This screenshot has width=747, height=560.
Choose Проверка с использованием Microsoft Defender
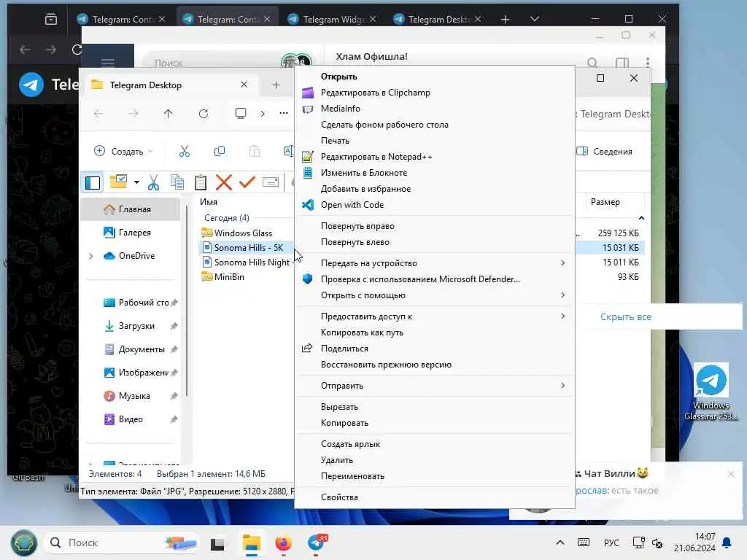435,279
